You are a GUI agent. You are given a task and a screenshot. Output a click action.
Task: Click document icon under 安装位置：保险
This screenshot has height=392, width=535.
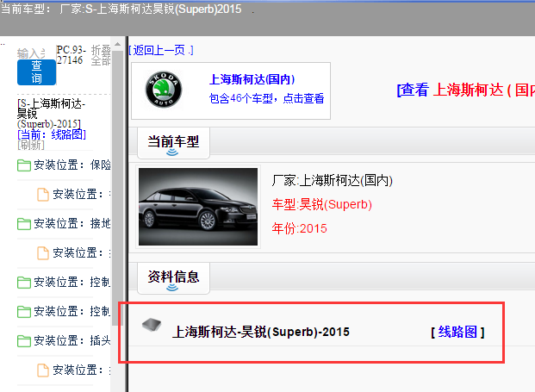click(43, 195)
